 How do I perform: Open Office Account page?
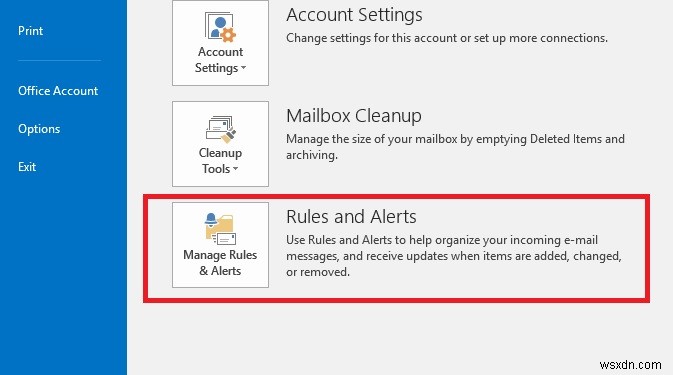[x=58, y=91]
